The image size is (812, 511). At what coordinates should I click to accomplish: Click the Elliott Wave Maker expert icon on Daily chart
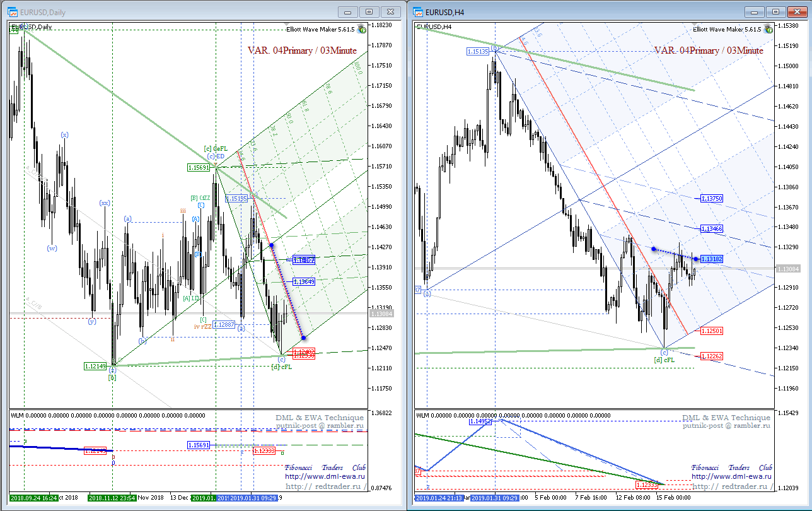(x=362, y=28)
